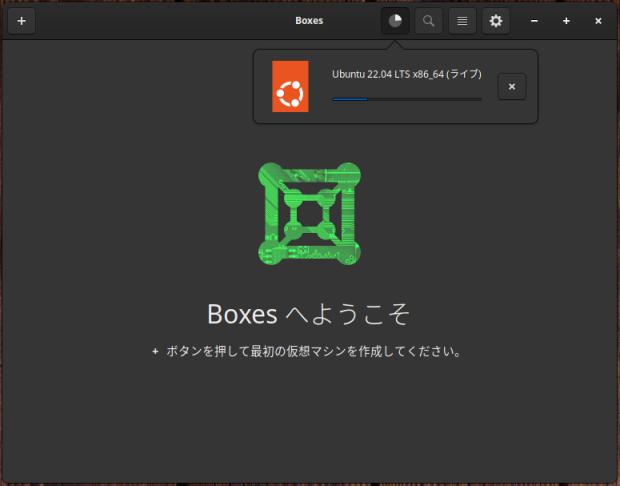Minimize the Boxes window
The image size is (620, 486).
(x=534, y=21)
